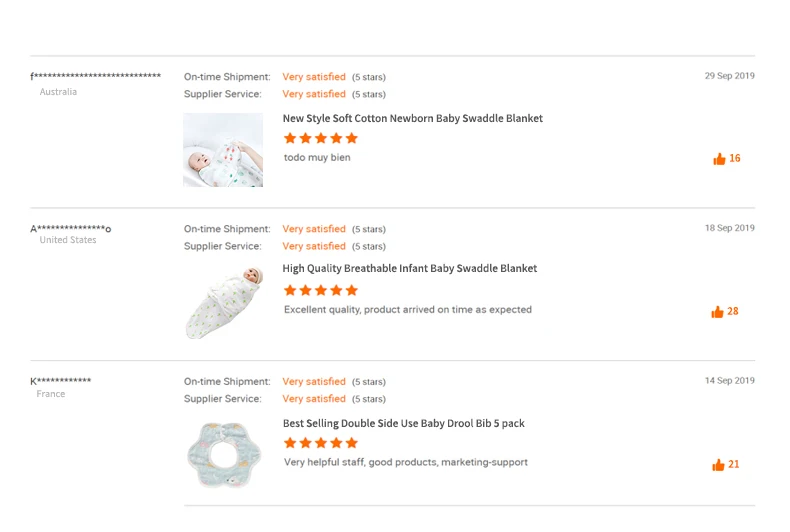The width and height of the screenshot is (790, 532).
Task: Click reviewer name from United States
Action: pos(71,229)
